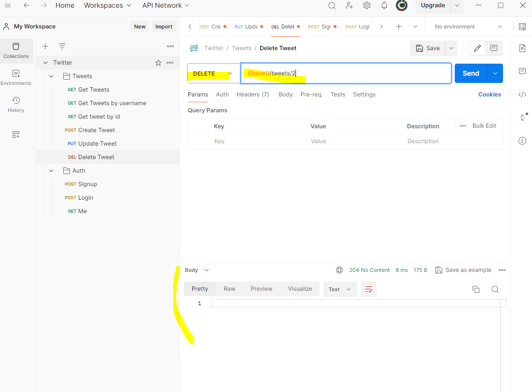Open the Cookies link
532x392 pixels.
[x=490, y=95]
